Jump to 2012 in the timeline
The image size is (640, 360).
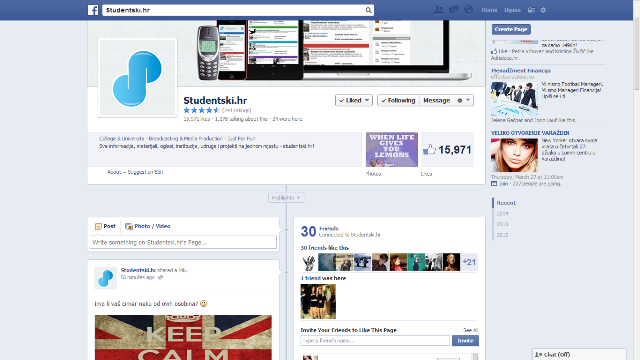[502, 235]
